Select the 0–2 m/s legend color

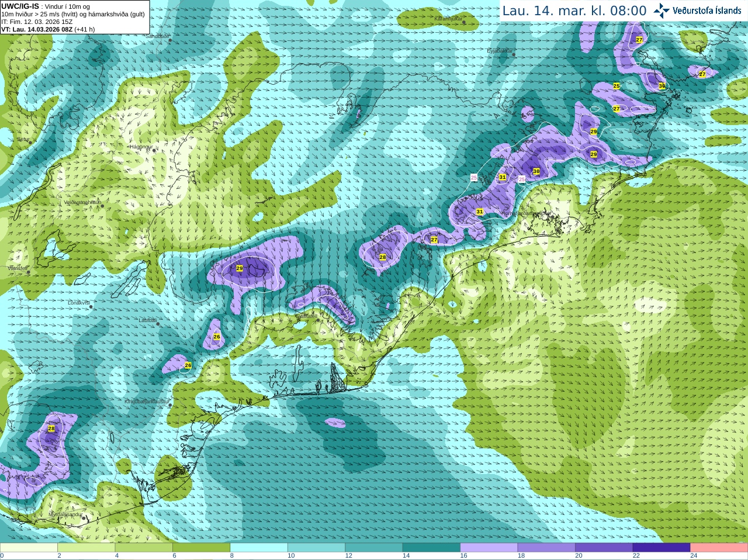(29, 548)
